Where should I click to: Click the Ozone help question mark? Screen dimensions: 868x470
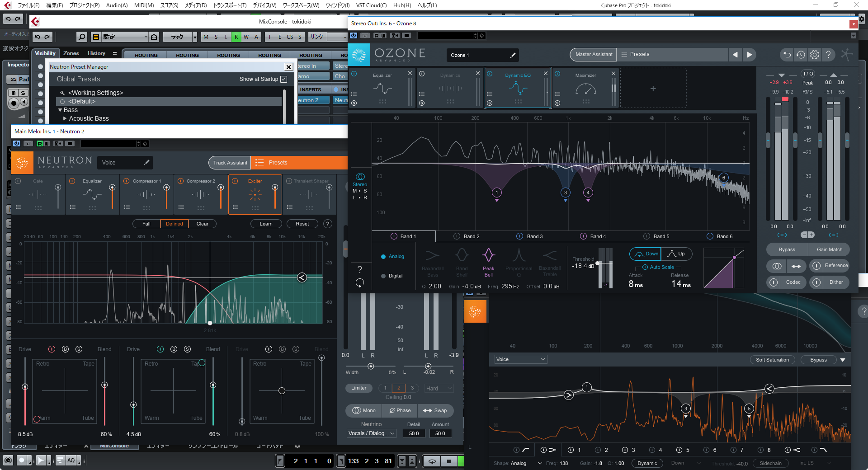click(828, 55)
